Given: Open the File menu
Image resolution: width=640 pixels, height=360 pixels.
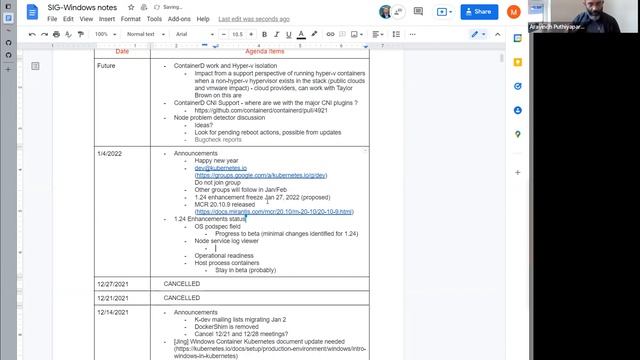Looking at the screenshot, I should click(x=52, y=19).
